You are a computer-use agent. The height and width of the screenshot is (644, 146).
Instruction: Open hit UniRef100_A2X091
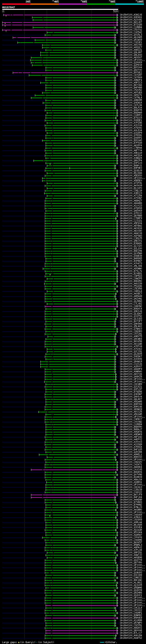[x=131, y=20]
